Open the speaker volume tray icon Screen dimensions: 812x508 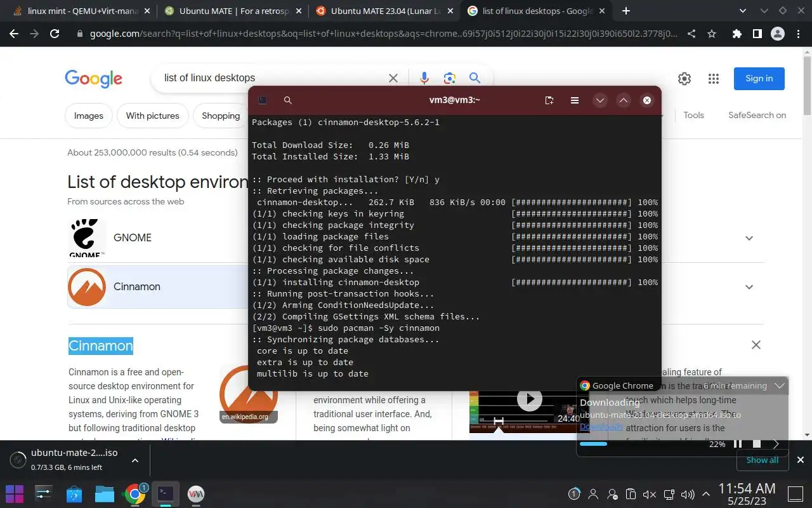[687, 494]
